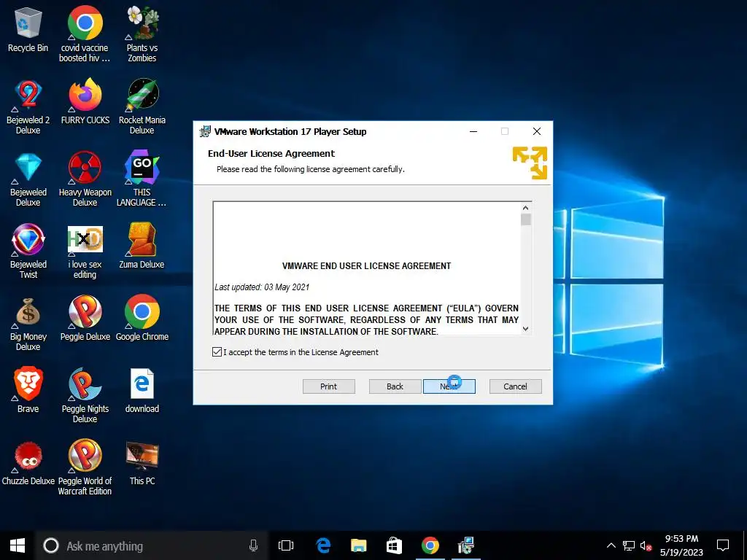Launch Plants vs Zombies shortcut
This screenshot has width=747, height=560.
pyautogui.click(x=142, y=34)
